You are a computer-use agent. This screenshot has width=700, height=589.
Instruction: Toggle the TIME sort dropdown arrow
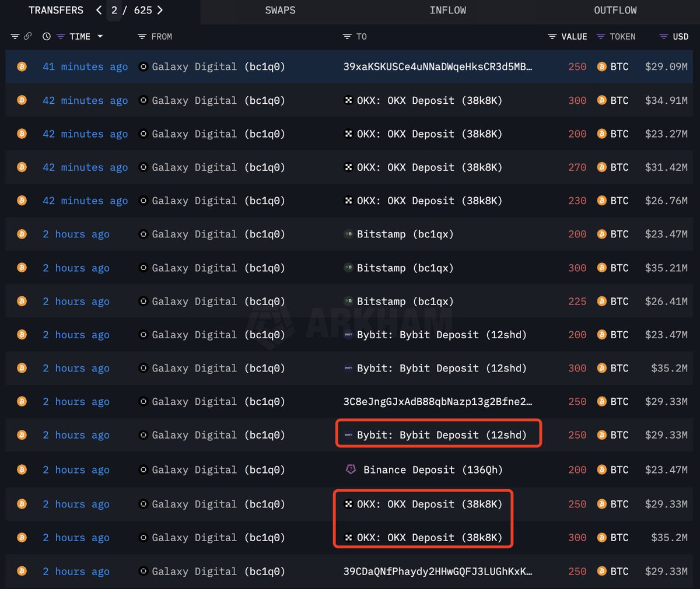pyautogui.click(x=100, y=36)
